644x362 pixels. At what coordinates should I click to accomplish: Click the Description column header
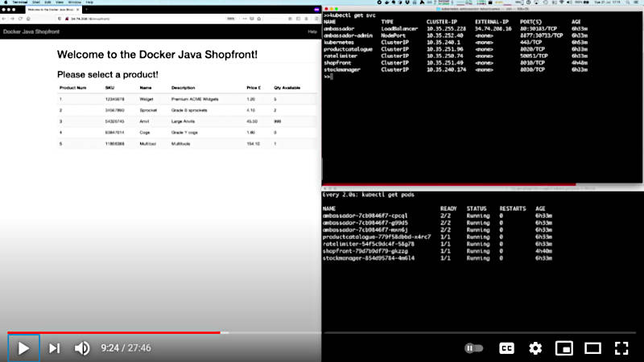pyautogui.click(x=184, y=88)
